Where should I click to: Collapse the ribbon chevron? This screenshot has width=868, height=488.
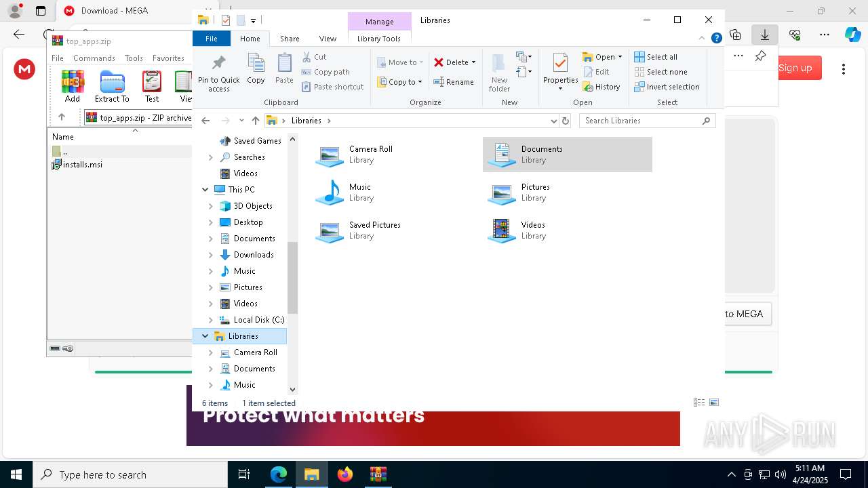pyautogui.click(x=702, y=39)
